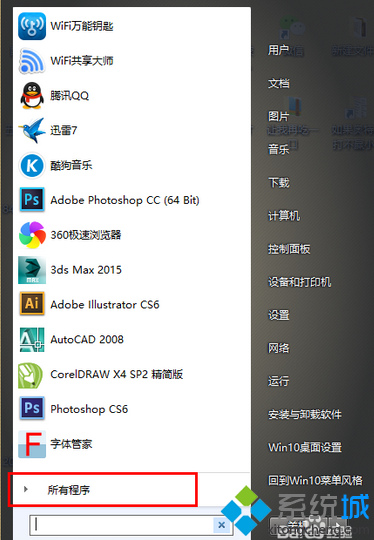
Task: Click the 所有程序 label text
Action: (x=69, y=490)
